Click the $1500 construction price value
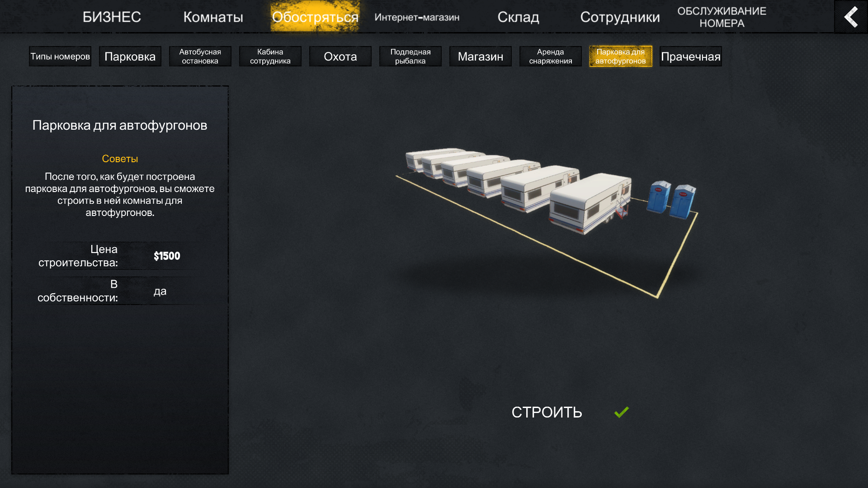Image resolution: width=868 pixels, height=488 pixels. [x=167, y=256]
